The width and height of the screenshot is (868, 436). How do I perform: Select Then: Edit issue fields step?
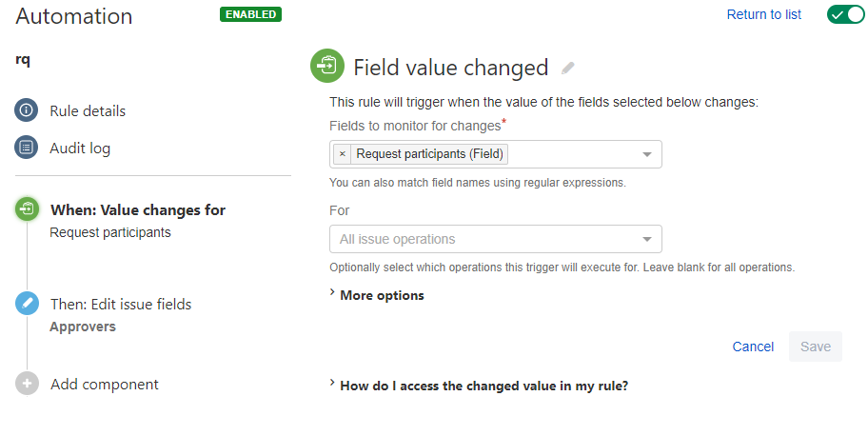tap(121, 305)
